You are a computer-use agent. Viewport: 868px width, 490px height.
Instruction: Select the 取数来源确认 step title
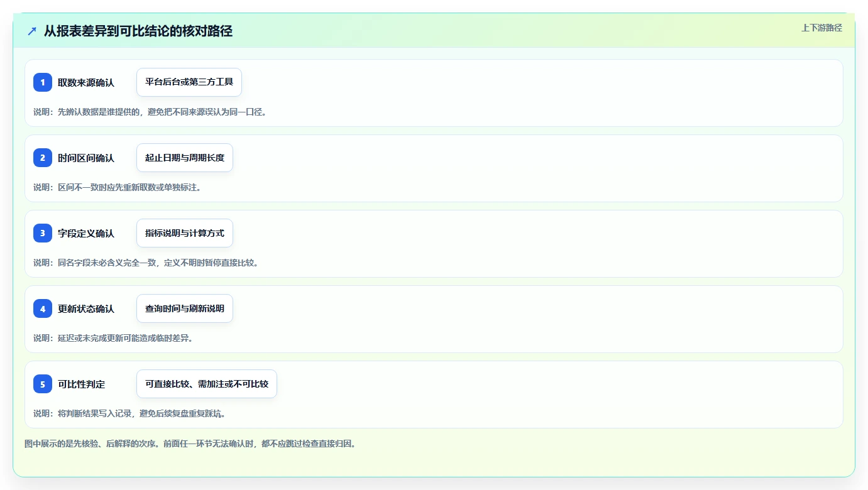click(x=86, y=82)
